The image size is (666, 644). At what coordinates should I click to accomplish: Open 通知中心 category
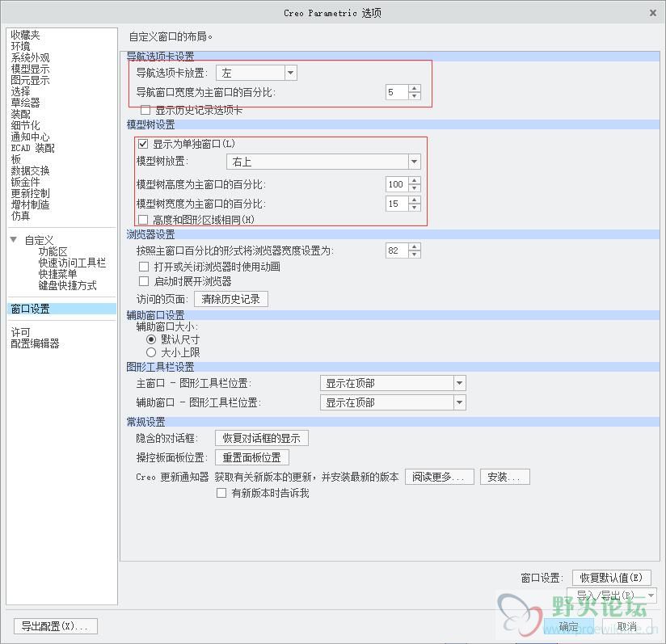click(x=30, y=137)
